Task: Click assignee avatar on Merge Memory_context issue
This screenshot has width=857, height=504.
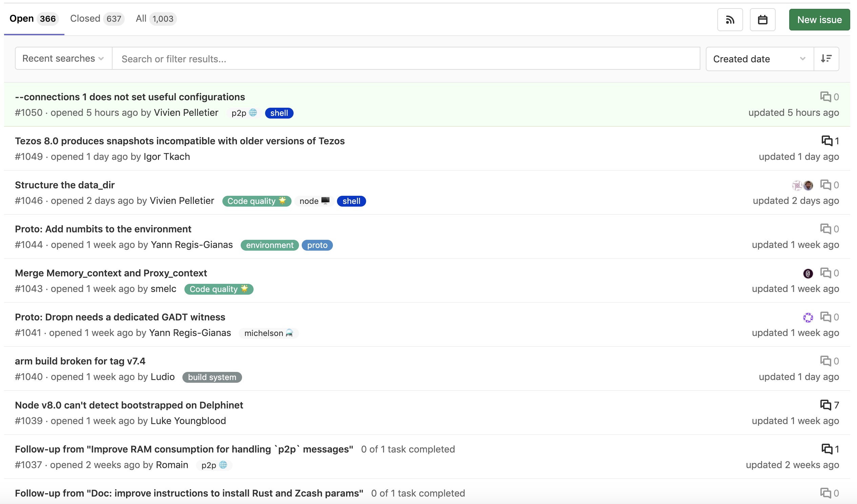Action: click(808, 273)
